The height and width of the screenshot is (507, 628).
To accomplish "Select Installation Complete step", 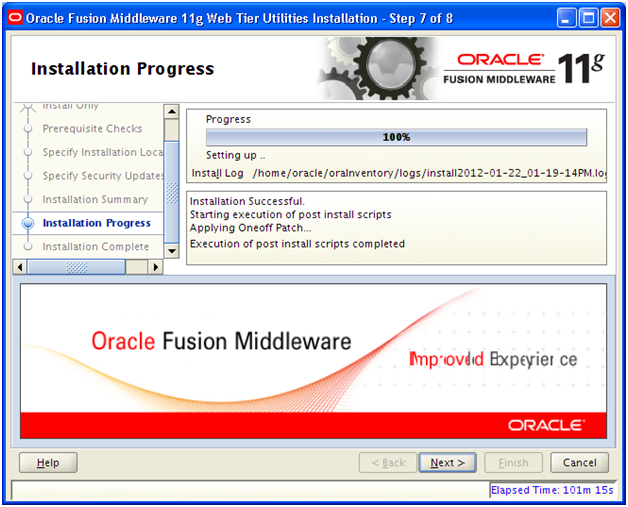I will 96,247.
